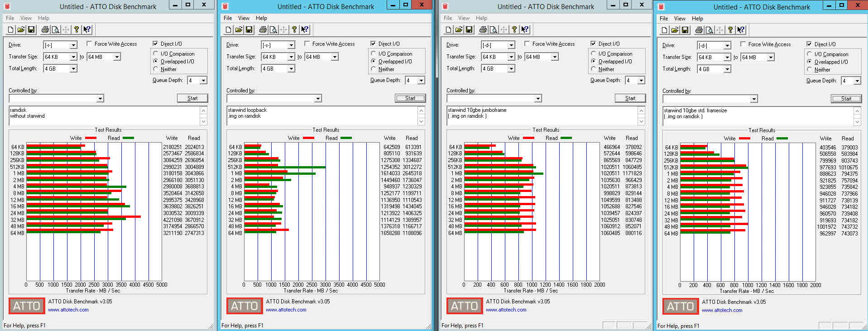Open 64 MB transfer size dropdown in starwind loopback window
The width and height of the screenshot is (868, 331).
click(335, 57)
